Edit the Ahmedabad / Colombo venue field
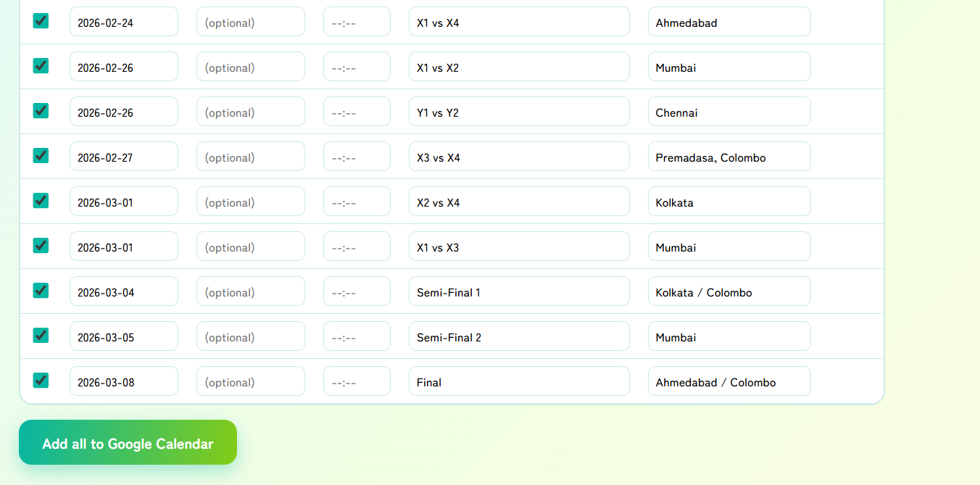This screenshot has width=980, height=485. click(729, 381)
